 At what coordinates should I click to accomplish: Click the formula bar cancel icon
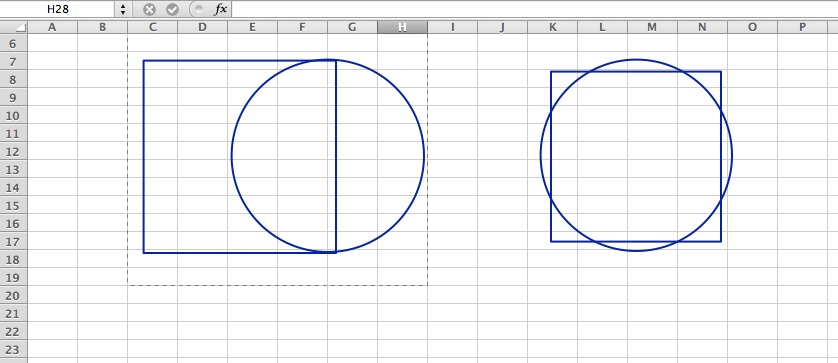coord(149,9)
